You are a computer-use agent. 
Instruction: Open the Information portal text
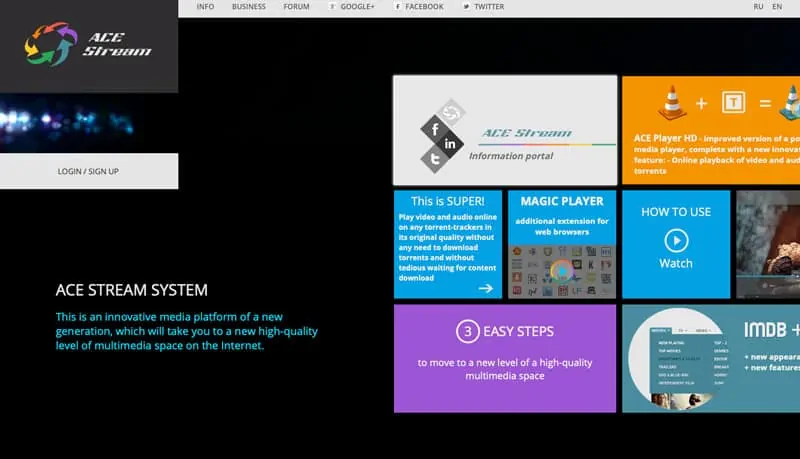511,156
